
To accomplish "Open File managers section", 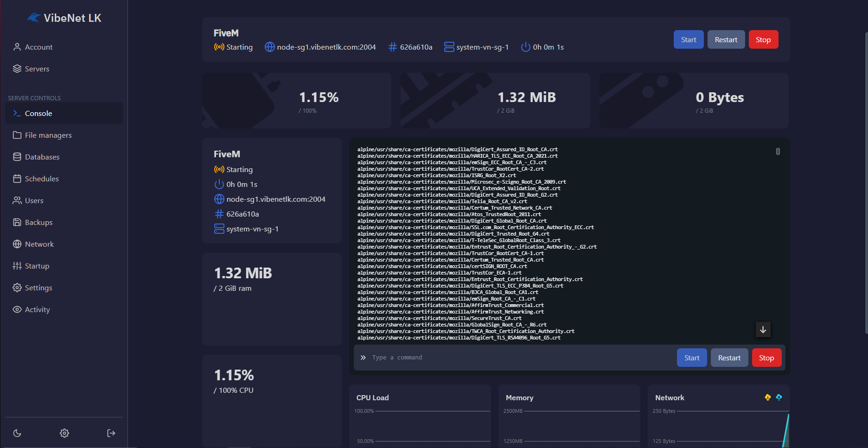I will [64, 135].
